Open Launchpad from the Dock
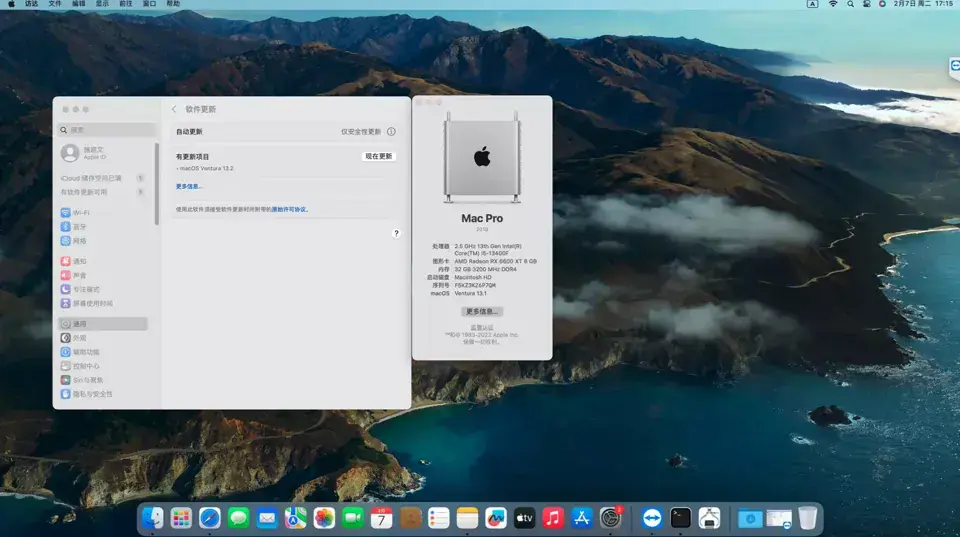The image size is (960, 537). tap(181, 518)
